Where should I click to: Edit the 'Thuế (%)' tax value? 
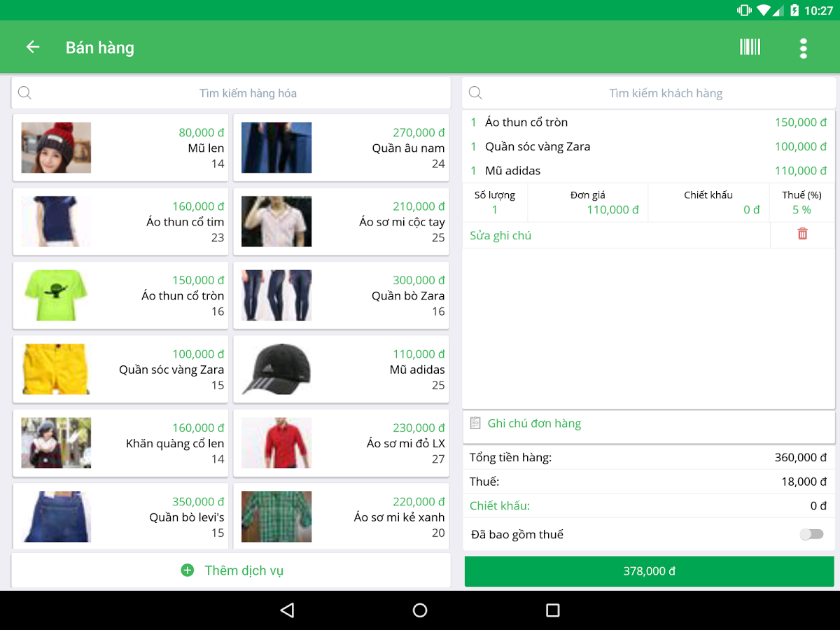pos(801,209)
